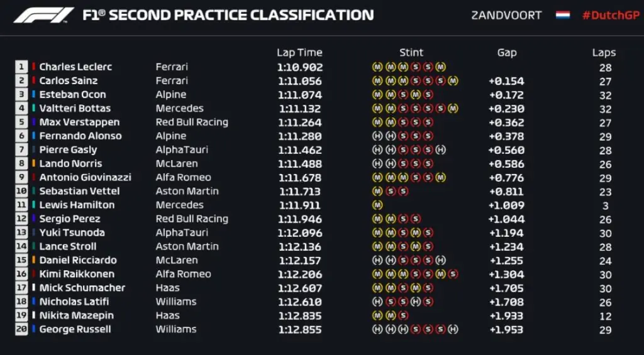Click position number 1 box beside Leclerc
The width and height of the screenshot is (644, 355).
(x=21, y=67)
